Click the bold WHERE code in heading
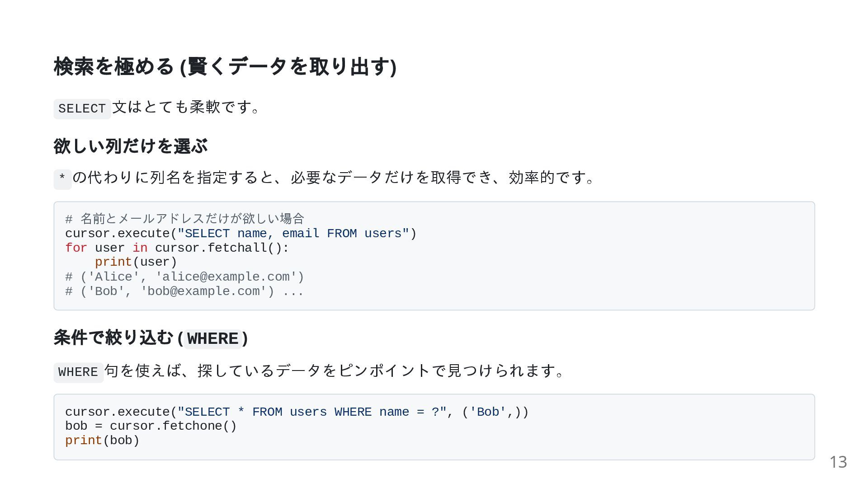 [x=213, y=339]
